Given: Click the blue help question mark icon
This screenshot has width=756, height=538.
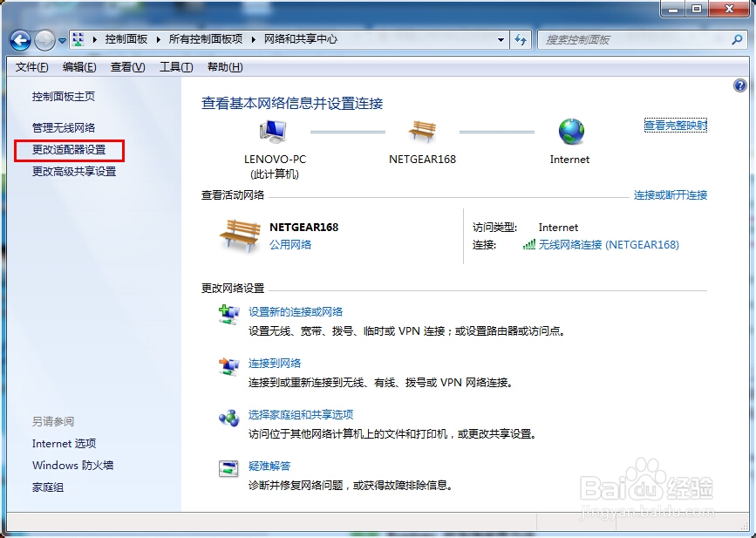Looking at the screenshot, I should pyautogui.click(x=739, y=85).
